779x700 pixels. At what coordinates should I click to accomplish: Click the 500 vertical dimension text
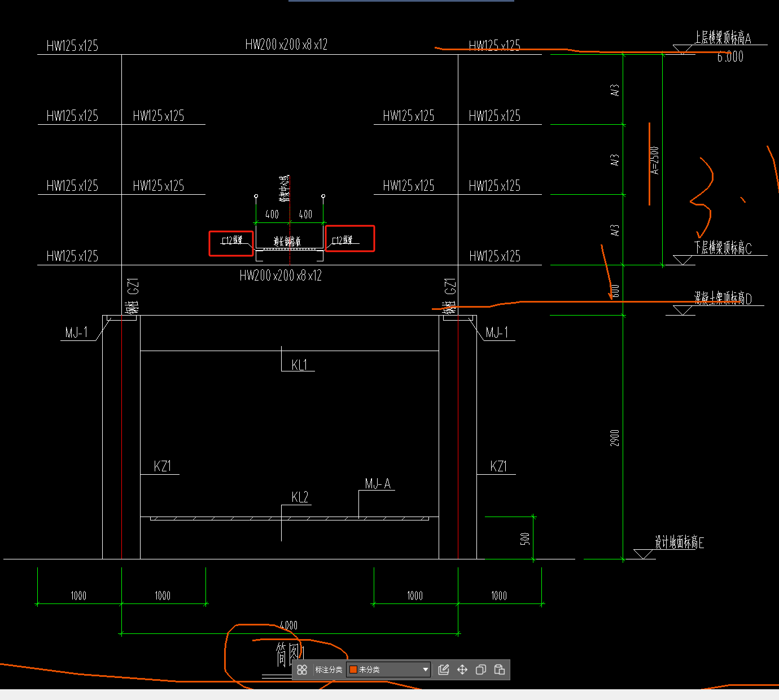[525, 539]
